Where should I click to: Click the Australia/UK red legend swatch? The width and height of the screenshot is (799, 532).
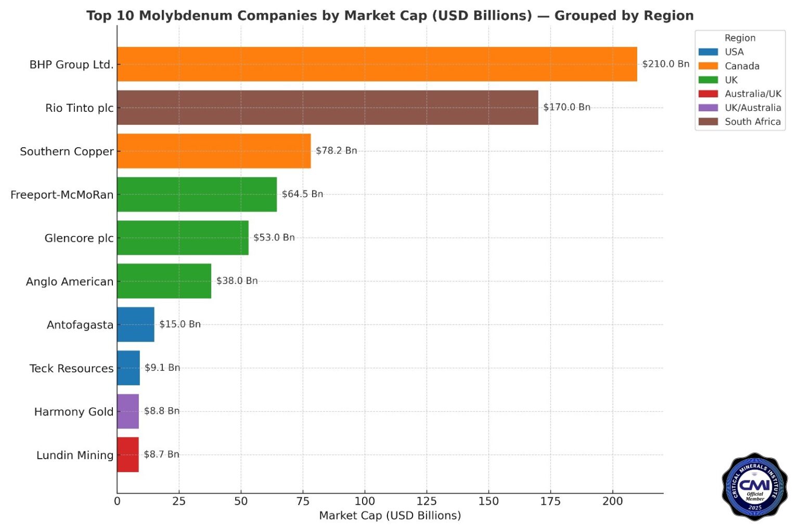click(708, 94)
